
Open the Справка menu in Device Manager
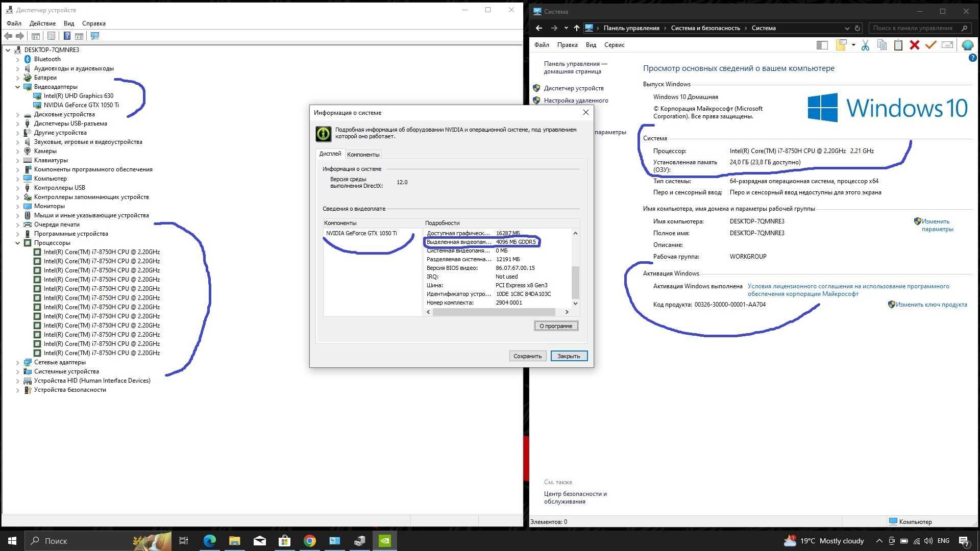tap(94, 23)
